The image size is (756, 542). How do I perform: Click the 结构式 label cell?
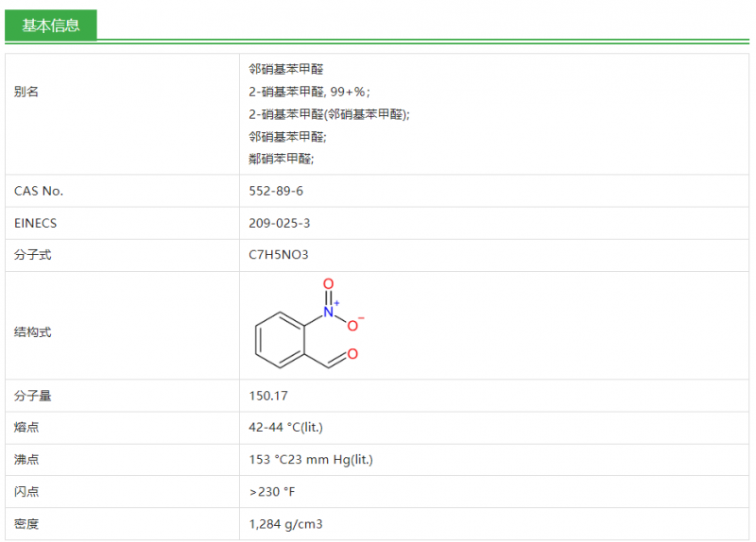click(32, 332)
